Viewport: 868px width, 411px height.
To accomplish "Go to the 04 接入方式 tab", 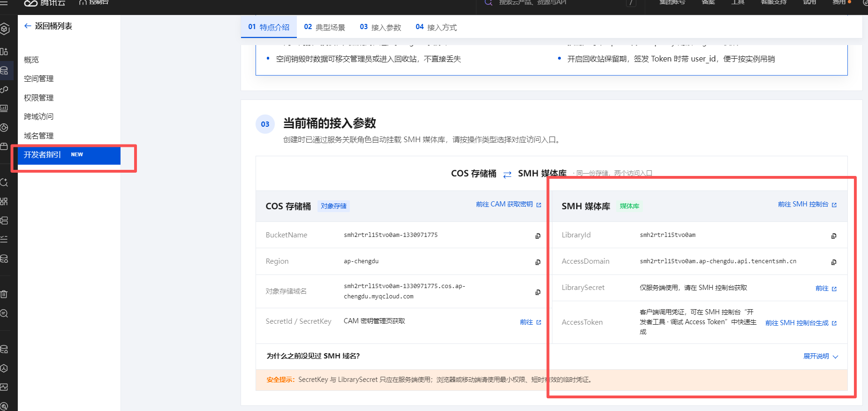I will coord(436,27).
